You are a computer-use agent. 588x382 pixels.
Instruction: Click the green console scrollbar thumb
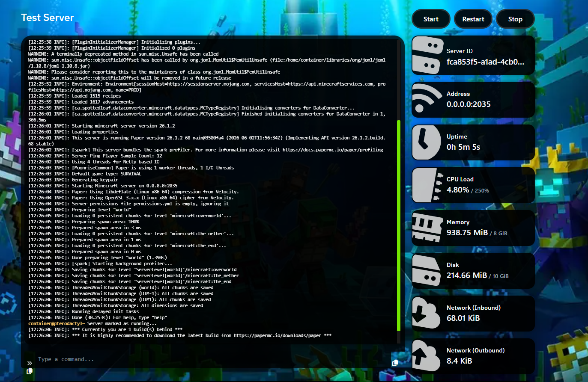point(399,225)
